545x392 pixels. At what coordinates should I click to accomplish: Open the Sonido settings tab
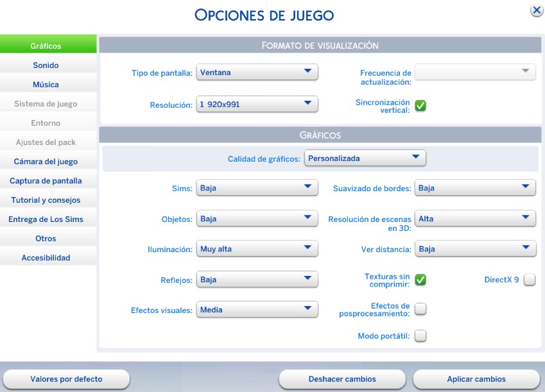(48, 65)
